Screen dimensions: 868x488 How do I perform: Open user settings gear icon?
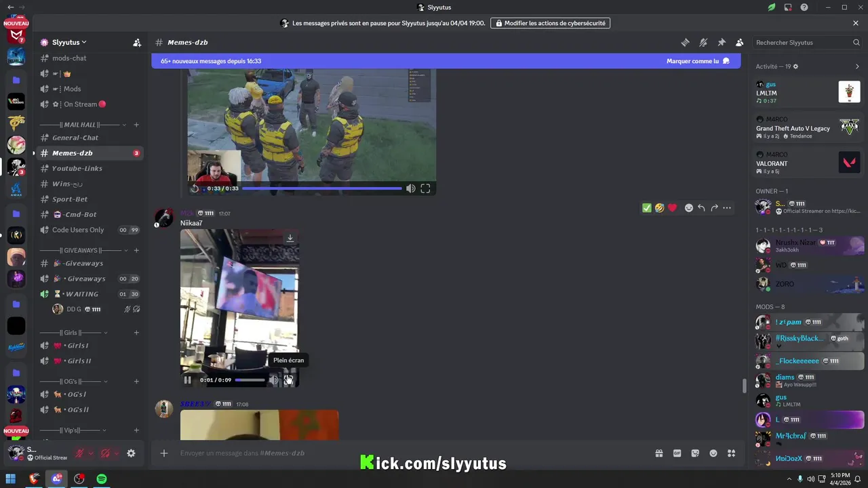click(x=131, y=453)
